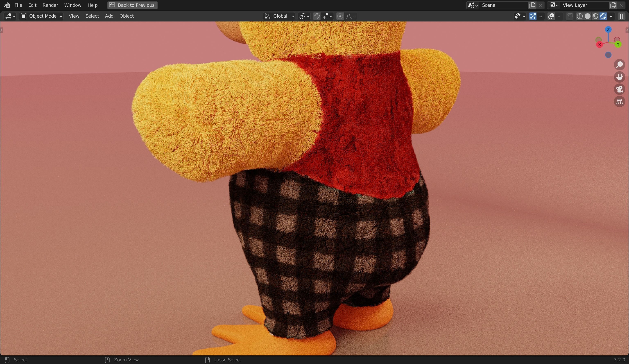The image size is (629, 364).
Task: Create a new scene copy
Action: coord(532,5)
